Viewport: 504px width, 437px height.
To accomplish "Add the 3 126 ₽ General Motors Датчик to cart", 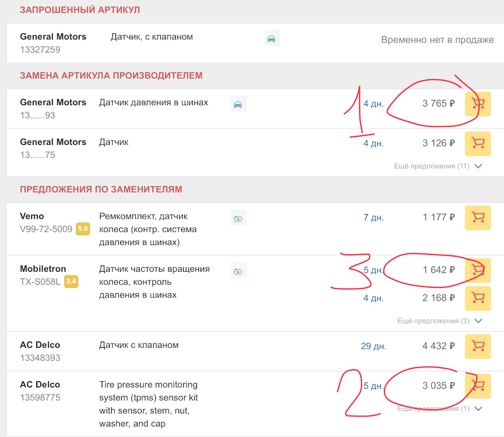I will click(x=478, y=143).
